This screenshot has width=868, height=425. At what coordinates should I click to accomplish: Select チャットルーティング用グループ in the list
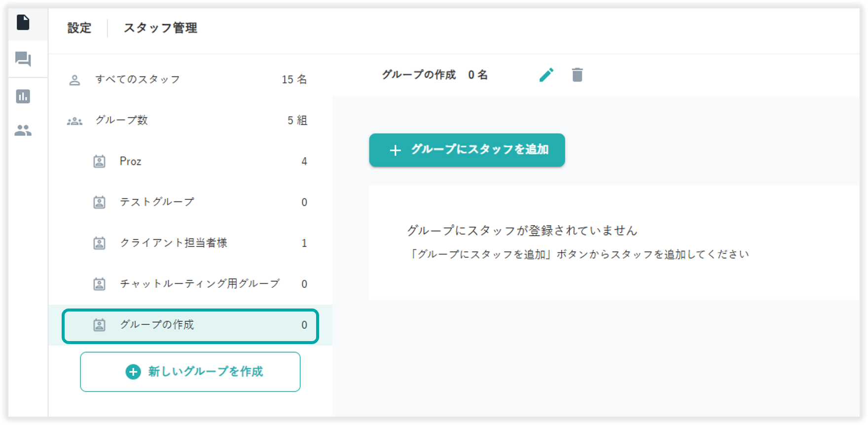[x=199, y=284]
